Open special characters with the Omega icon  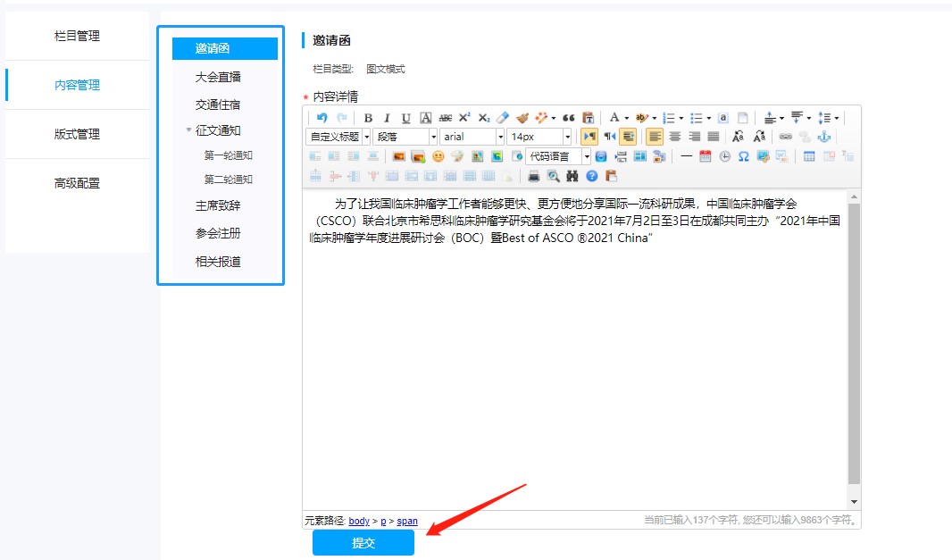click(x=743, y=156)
